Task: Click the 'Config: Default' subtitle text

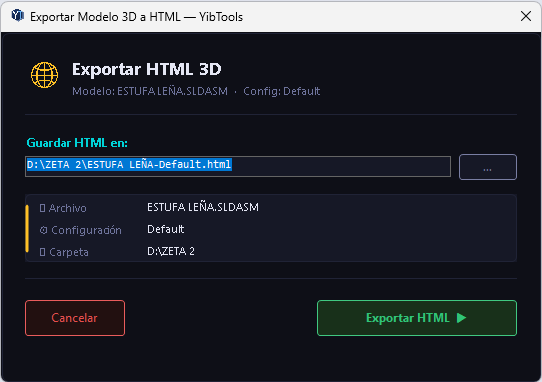Action: point(282,91)
